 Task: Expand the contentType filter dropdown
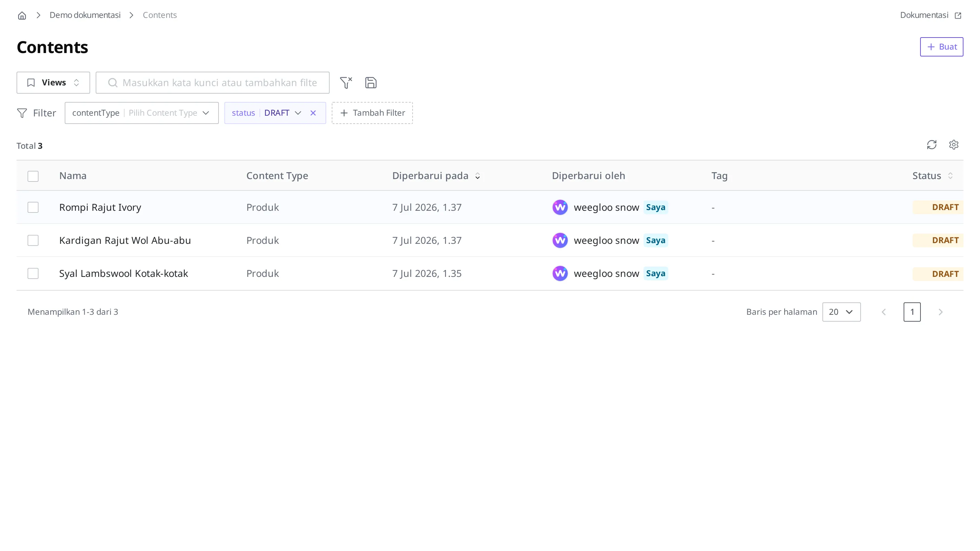coord(141,113)
